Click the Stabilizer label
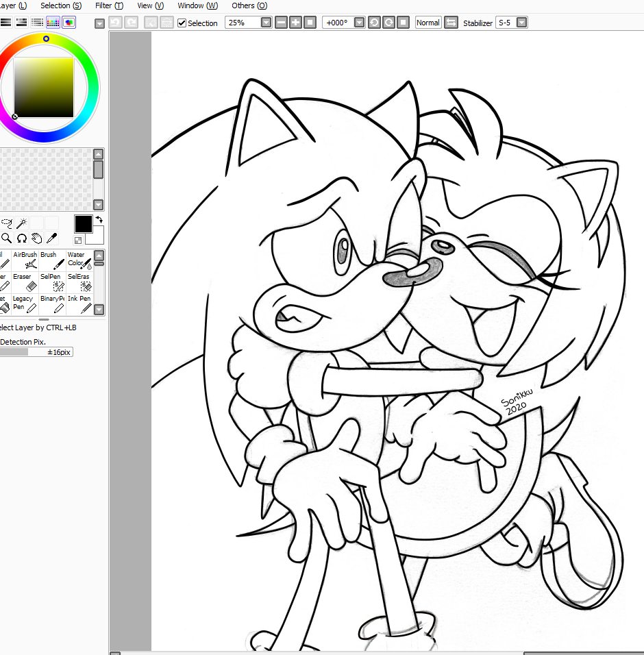The image size is (644, 655). click(x=478, y=23)
